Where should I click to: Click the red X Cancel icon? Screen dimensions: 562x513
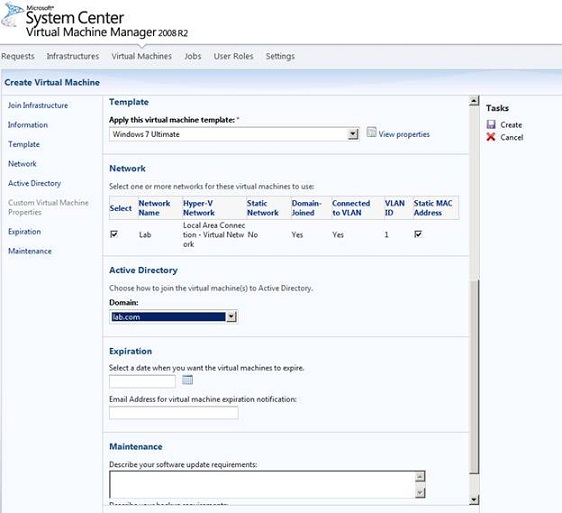(x=491, y=137)
